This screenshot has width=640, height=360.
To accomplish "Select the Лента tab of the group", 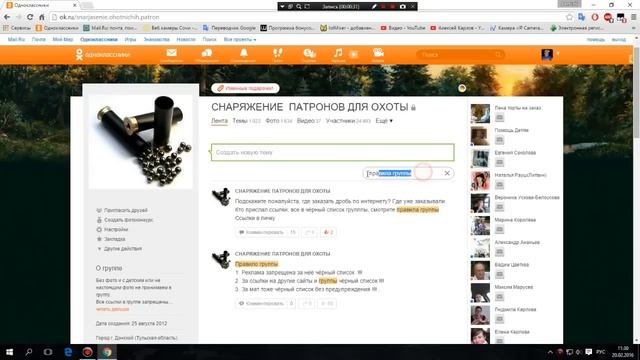I will 219,121.
